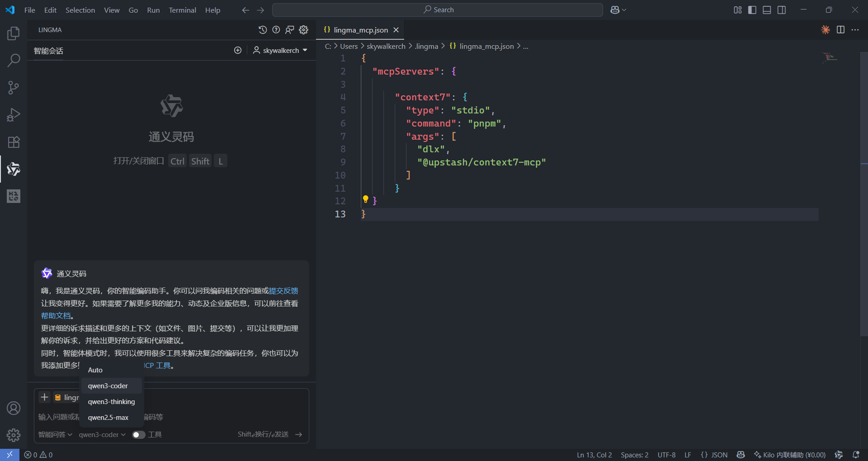The width and height of the screenshot is (868, 461).
Task: Click the Lingma chat input field
Action: pos(171,417)
